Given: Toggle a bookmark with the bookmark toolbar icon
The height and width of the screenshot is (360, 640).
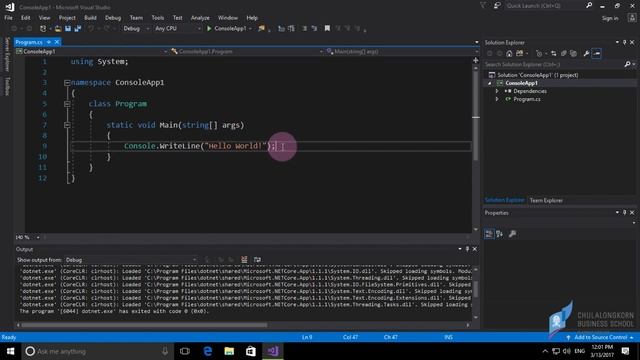Looking at the screenshot, I should point(327,29).
